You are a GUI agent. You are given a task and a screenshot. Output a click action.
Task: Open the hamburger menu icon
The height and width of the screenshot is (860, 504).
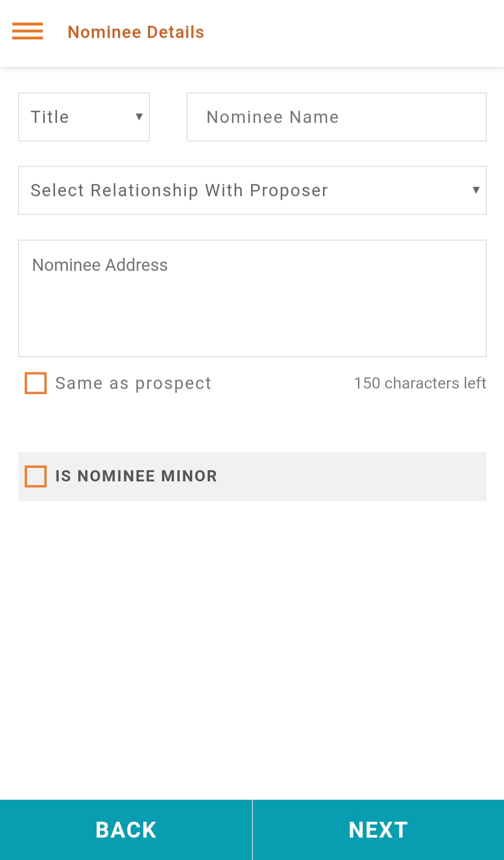pyautogui.click(x=28, y=31)
